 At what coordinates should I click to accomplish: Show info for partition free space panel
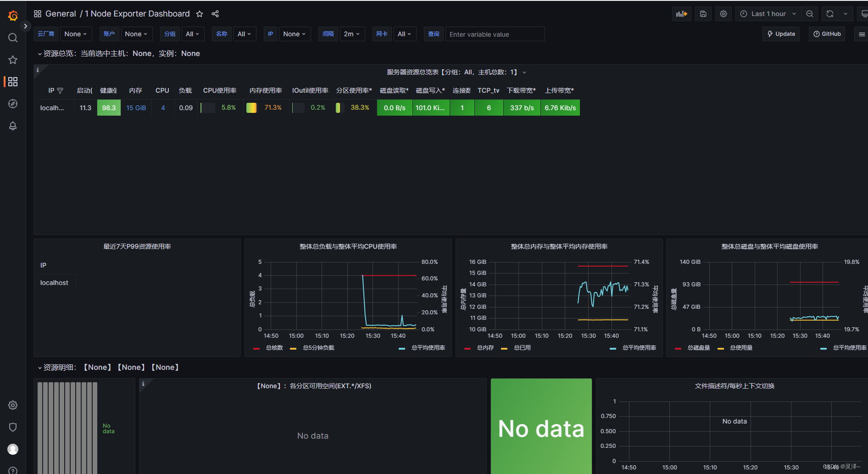(x=143, y=384)
